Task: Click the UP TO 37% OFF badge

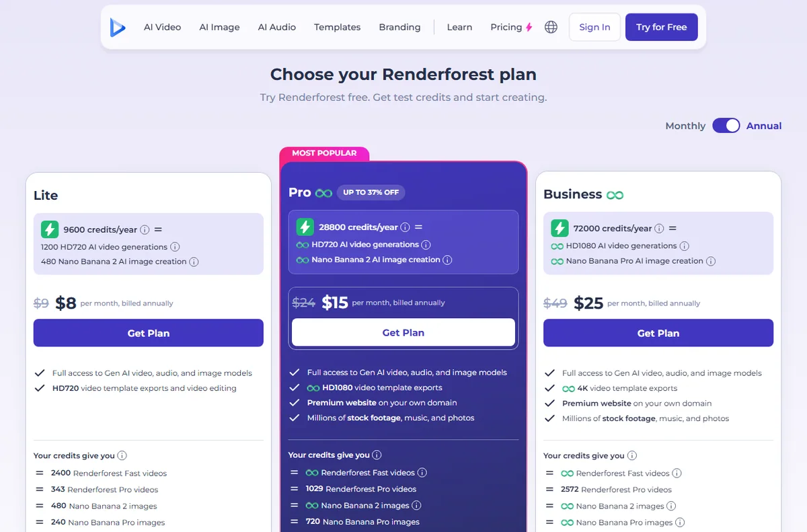Action: point(371,192)
